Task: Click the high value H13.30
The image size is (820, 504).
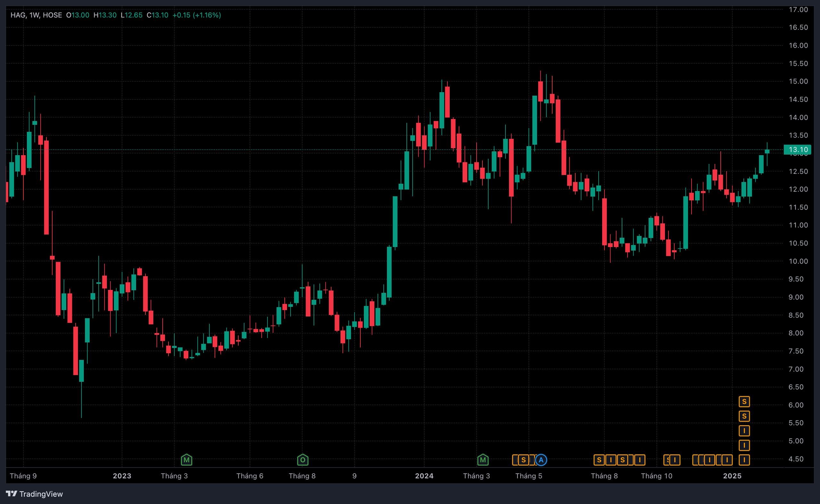Action: (105, 15)
